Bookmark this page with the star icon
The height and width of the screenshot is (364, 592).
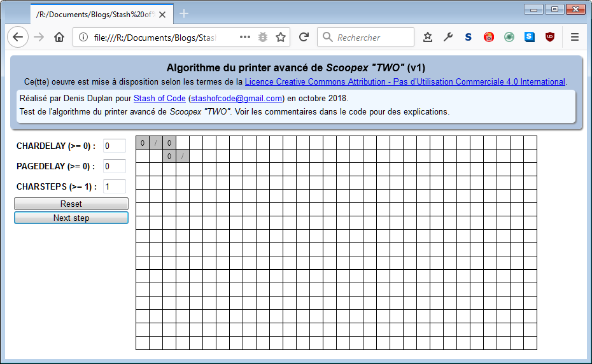coord(281,37)
